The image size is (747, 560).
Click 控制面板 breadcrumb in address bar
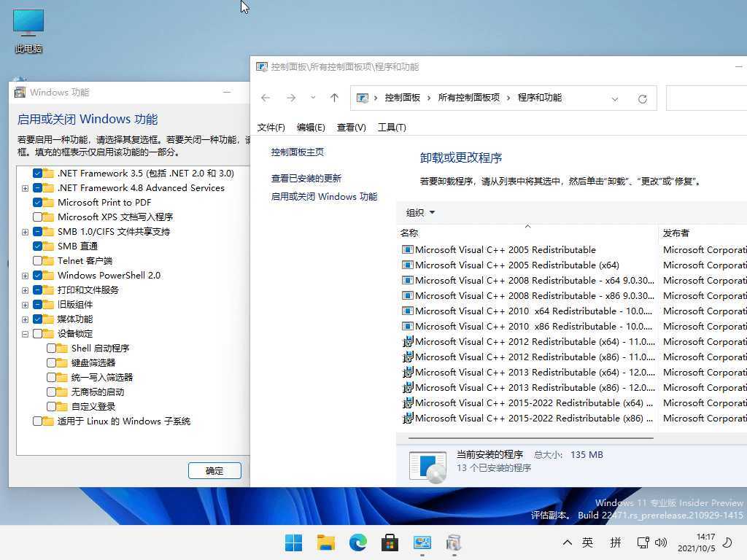coord(403,98)
